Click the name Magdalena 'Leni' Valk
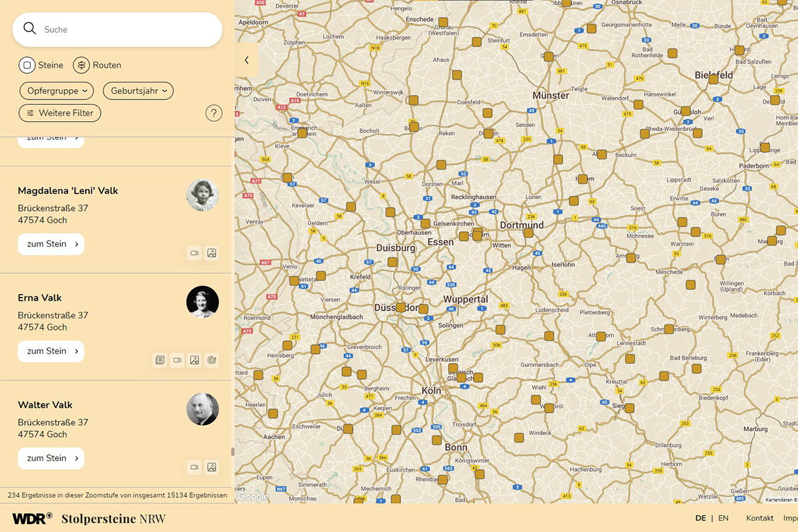 click(68, 191)
